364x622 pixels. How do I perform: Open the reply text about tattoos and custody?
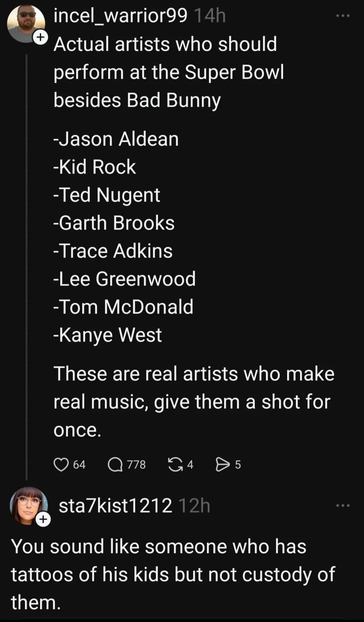(173, 574)
